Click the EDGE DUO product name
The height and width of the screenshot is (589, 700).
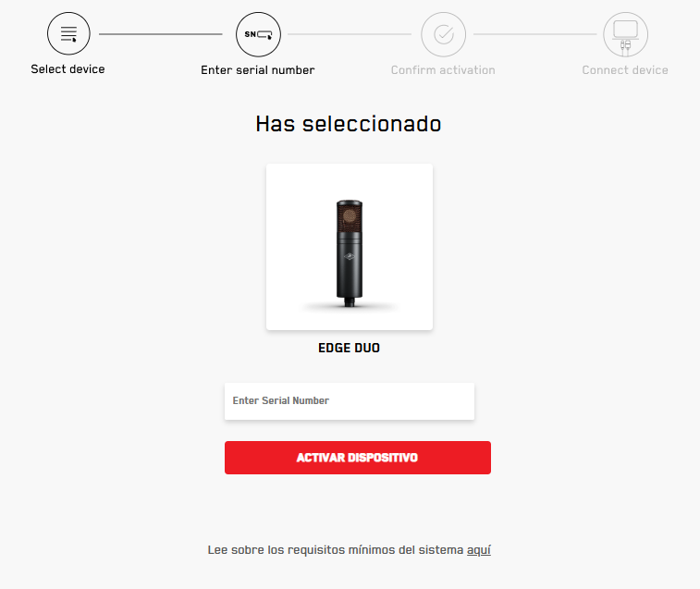(x=350, y=348)
